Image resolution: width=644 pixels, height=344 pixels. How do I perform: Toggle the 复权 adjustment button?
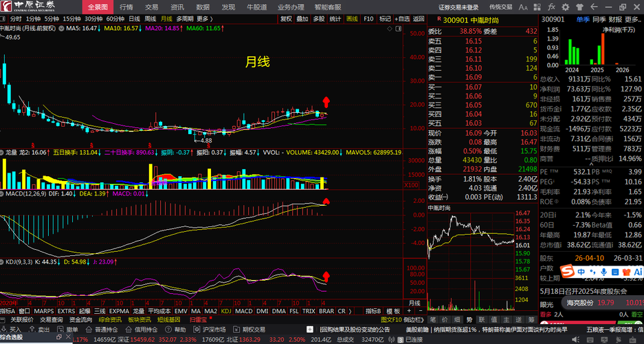coord(286,19)
